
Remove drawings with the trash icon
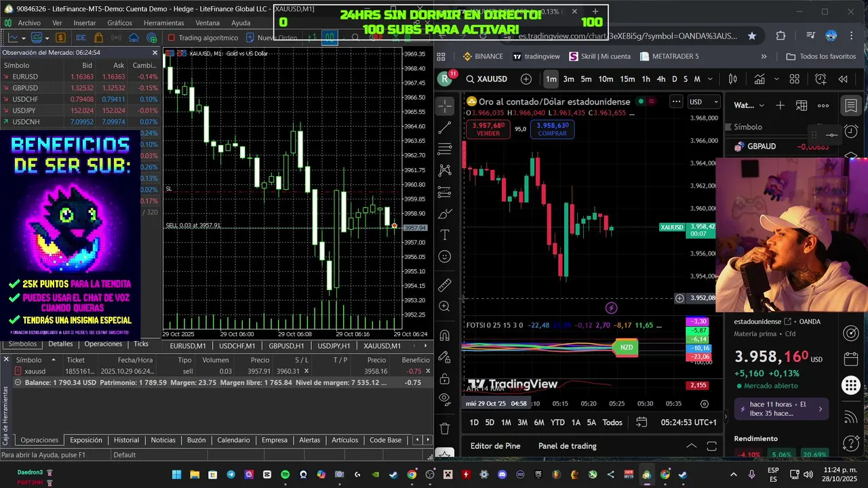tap(445, 428)
